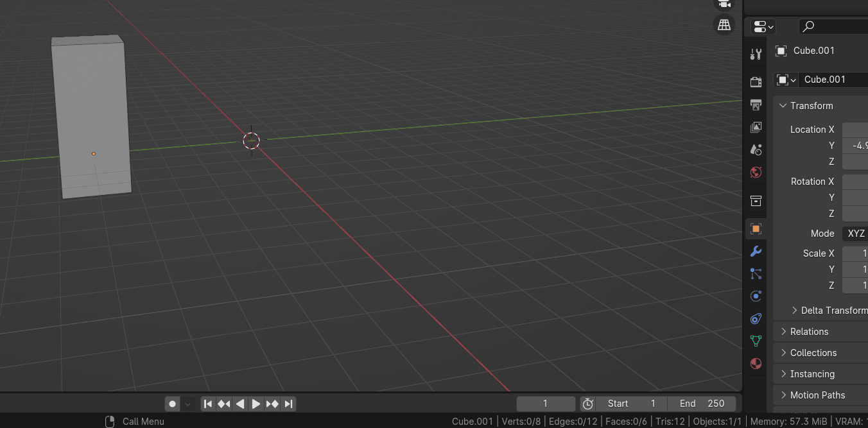Jump to the timeline end frame
The image size is (868, 428).
coord(289,404)
